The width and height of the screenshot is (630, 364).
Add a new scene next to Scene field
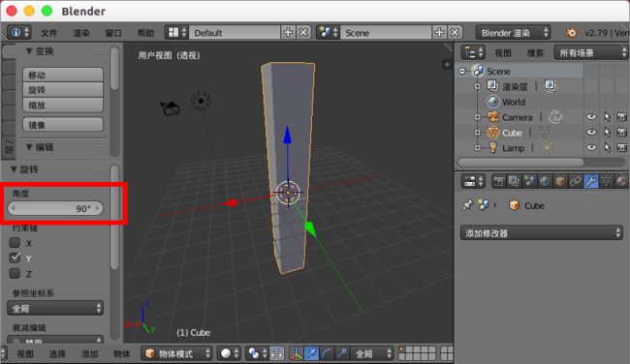[439, 33]
